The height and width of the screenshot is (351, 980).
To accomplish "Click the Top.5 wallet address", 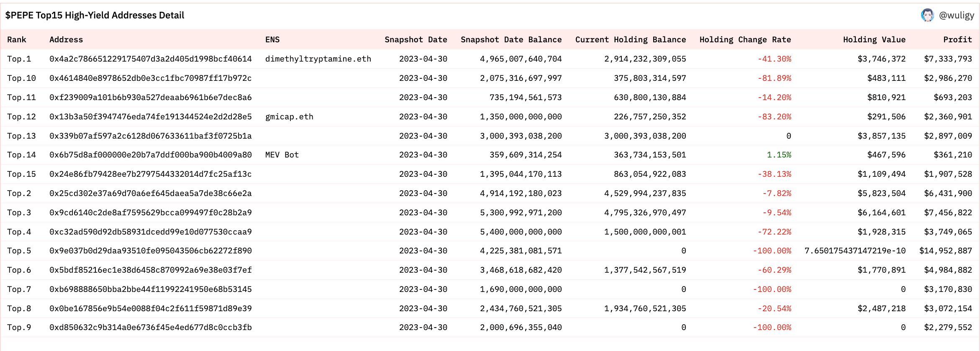I will (x=150, y=251).
